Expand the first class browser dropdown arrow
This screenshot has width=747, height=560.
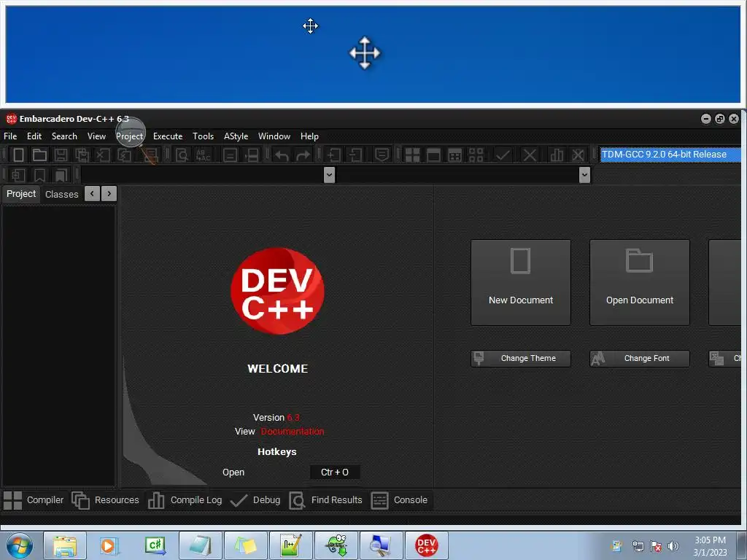pos(329,175)
